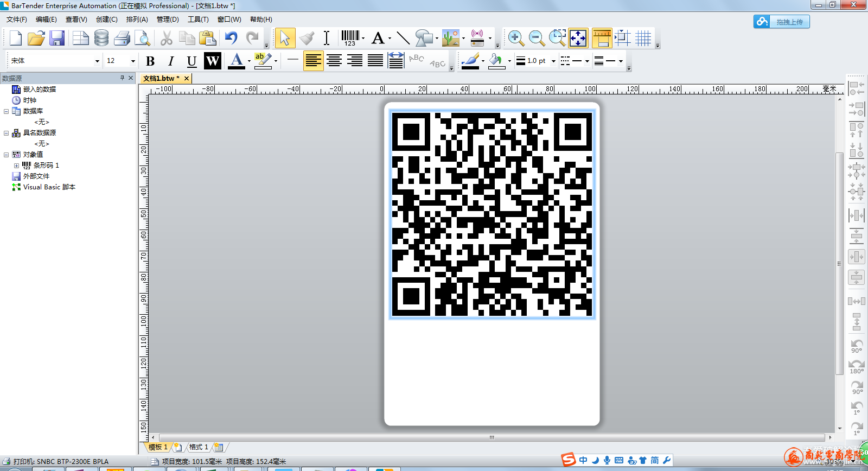Set right text alignment
The width and height of the screenshot is (868, 471).
click(355, 61)
